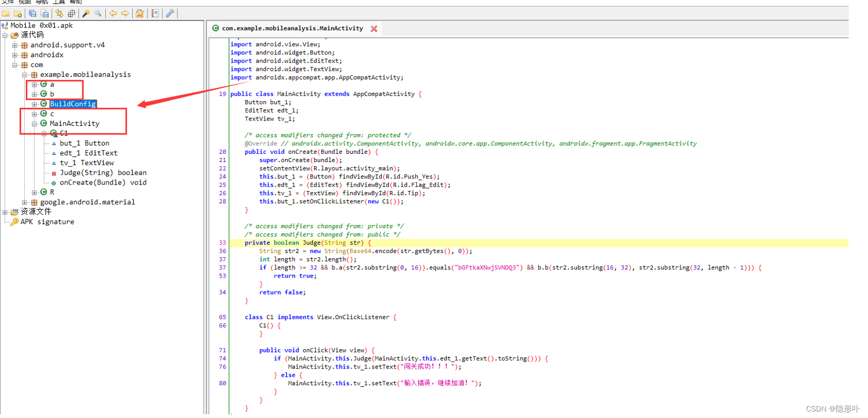Open the 工具 menu
Screen dimensions: 868x418
tap(59, 2)
